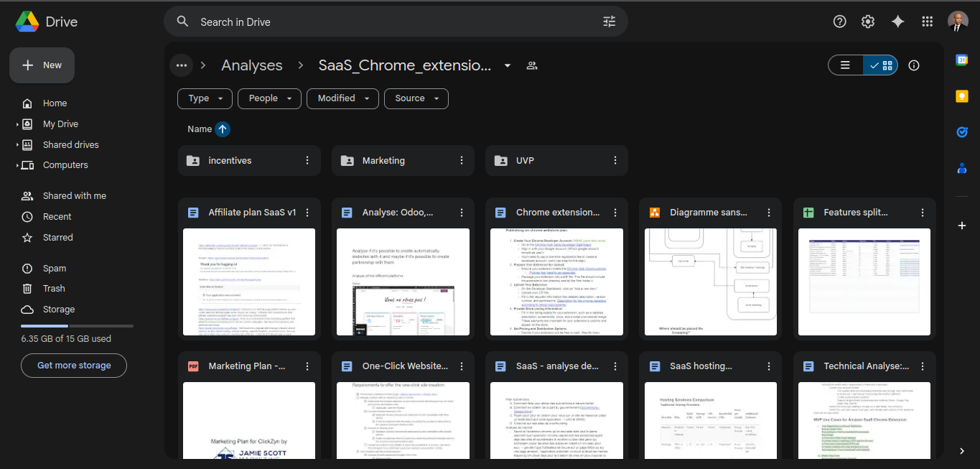
Task: Open Features split spreadsheet thumbnail
Action: point(864,282)
